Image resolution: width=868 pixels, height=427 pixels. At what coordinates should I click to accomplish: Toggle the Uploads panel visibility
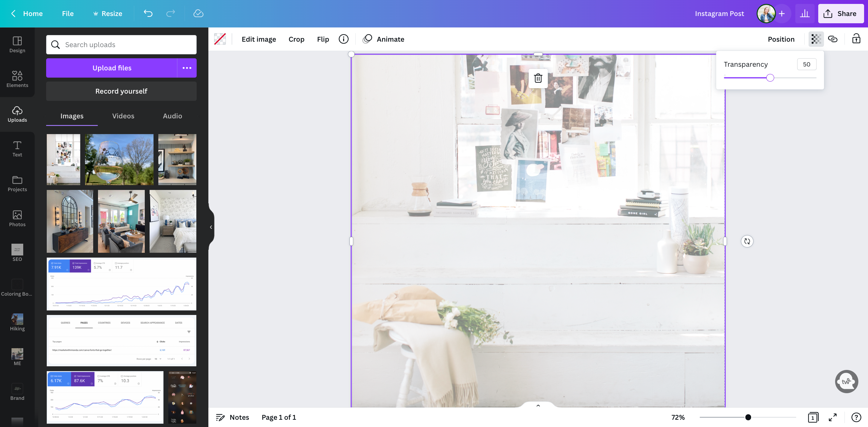tap(17, 114)
